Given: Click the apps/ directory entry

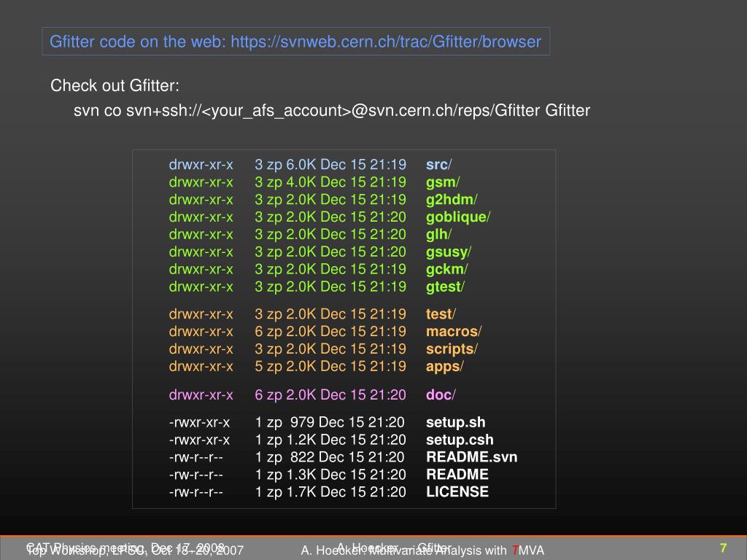Looking at the screenshot, I should [x=444, y=366].
